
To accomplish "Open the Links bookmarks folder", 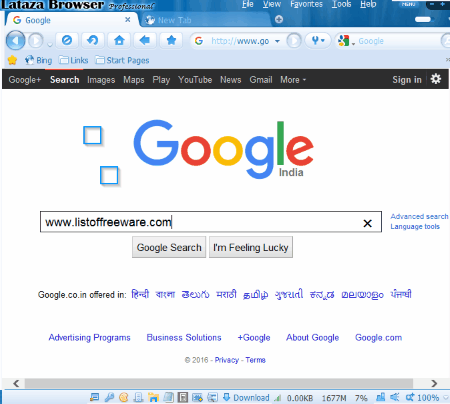I will pyautogui.click(x=73, y=60).
